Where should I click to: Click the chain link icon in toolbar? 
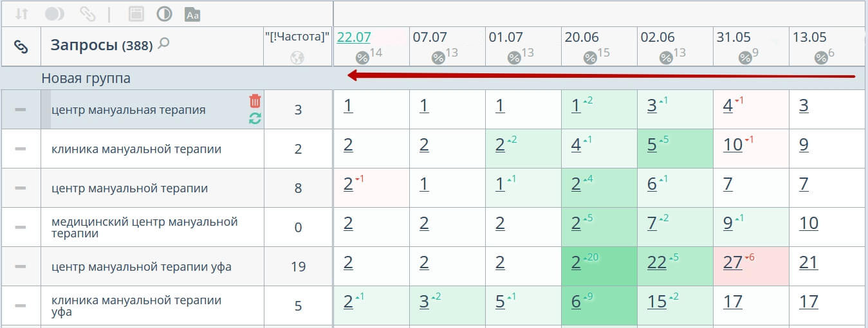[x=87, y=14]
